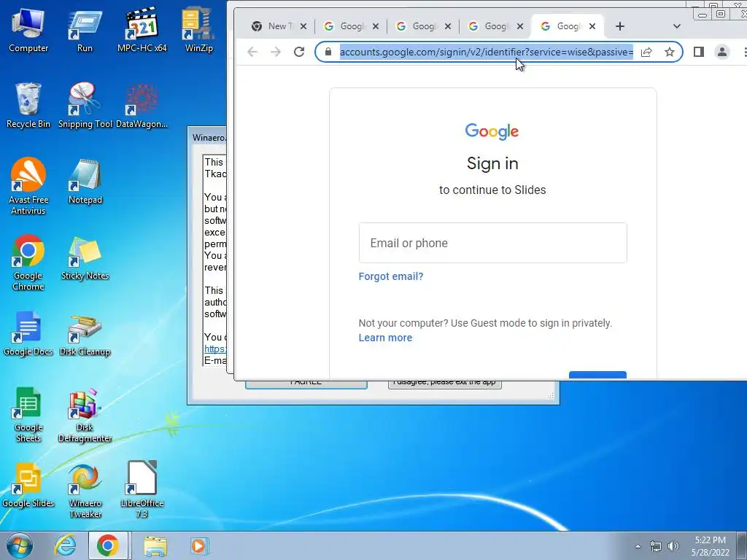Open the Google Docs shortcut

[x=28, y=333]
